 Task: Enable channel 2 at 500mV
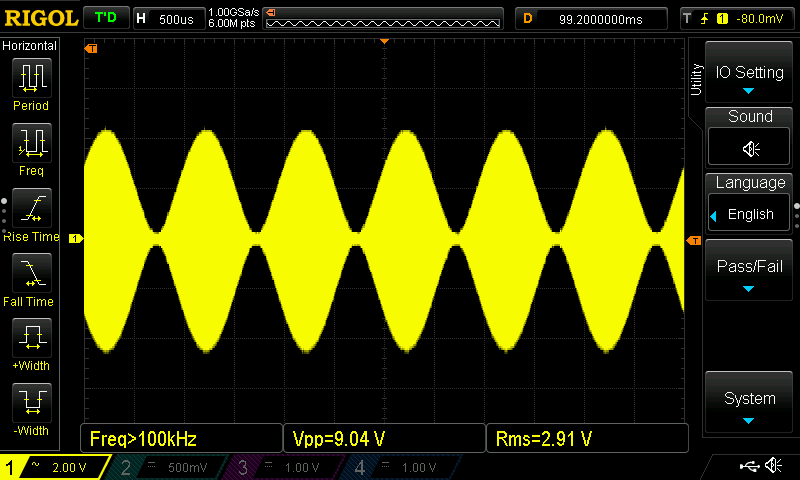coord(168,467)
